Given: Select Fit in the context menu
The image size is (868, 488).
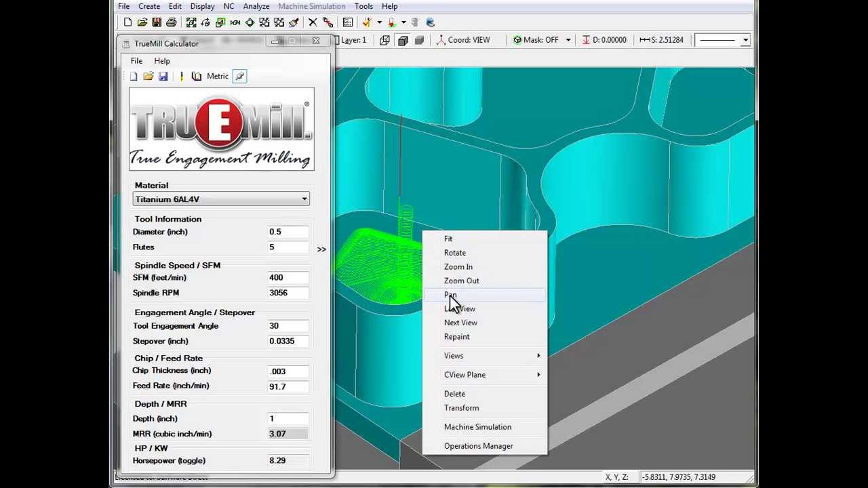Looking at the screenshot, I should [448, 239].
